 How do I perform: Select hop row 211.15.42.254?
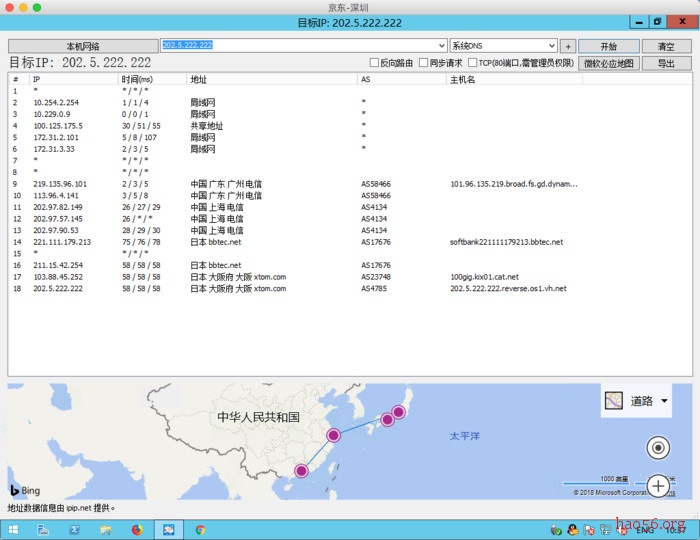coord(350,265)
